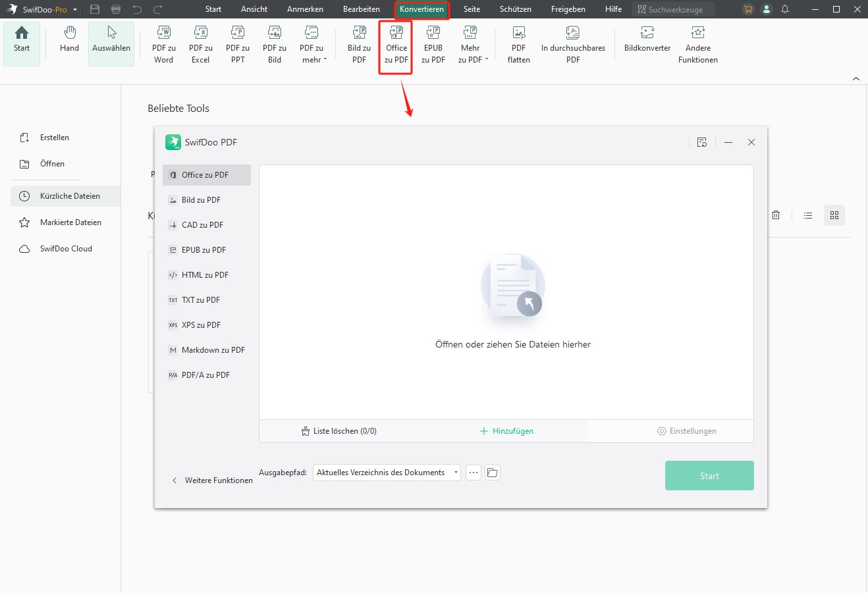This screenshot has height=593, width=868.
Task: Open the Hilfe tab
Action: [x=613, y=9]
